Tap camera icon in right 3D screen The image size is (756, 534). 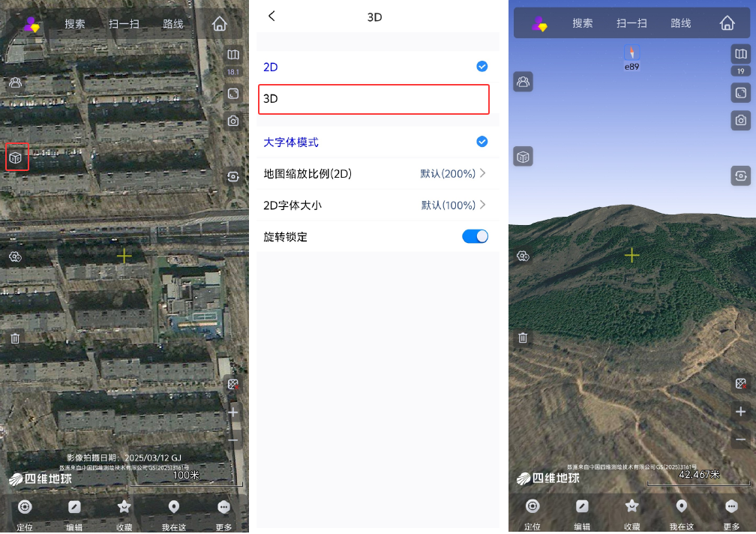741,120
